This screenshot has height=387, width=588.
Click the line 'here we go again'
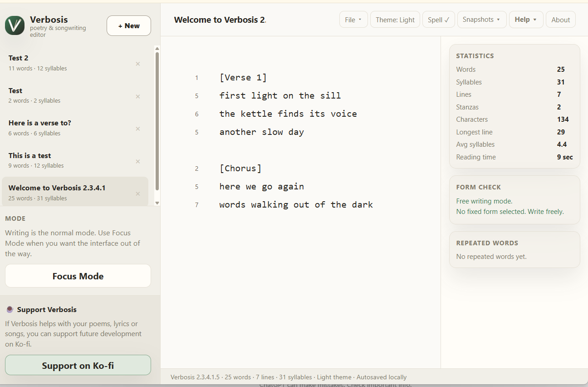(262, 187)
